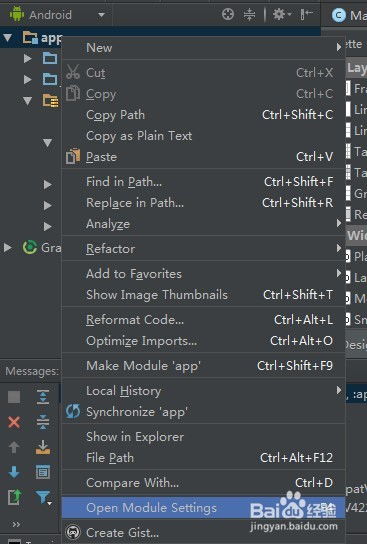This screenshot has height=544, width=367.
Task: Click the expand all icon in Messages panel
Action: click(43, 397)
